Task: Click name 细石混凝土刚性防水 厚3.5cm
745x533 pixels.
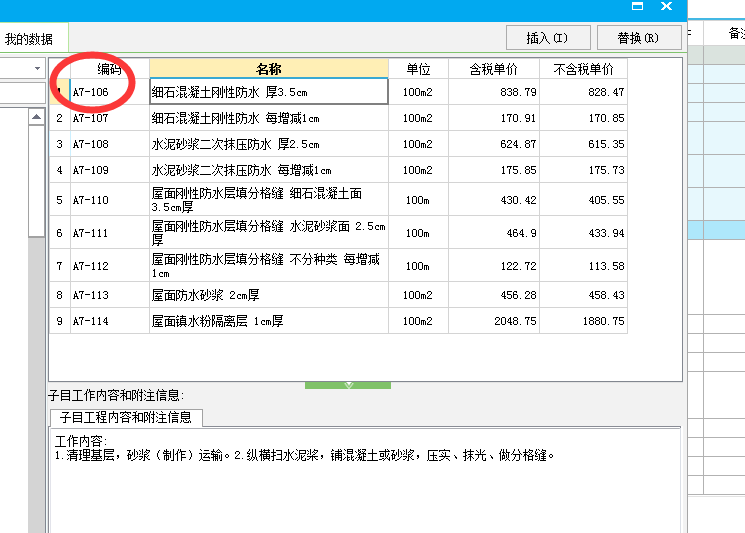Action: click(x=269, y=92)
